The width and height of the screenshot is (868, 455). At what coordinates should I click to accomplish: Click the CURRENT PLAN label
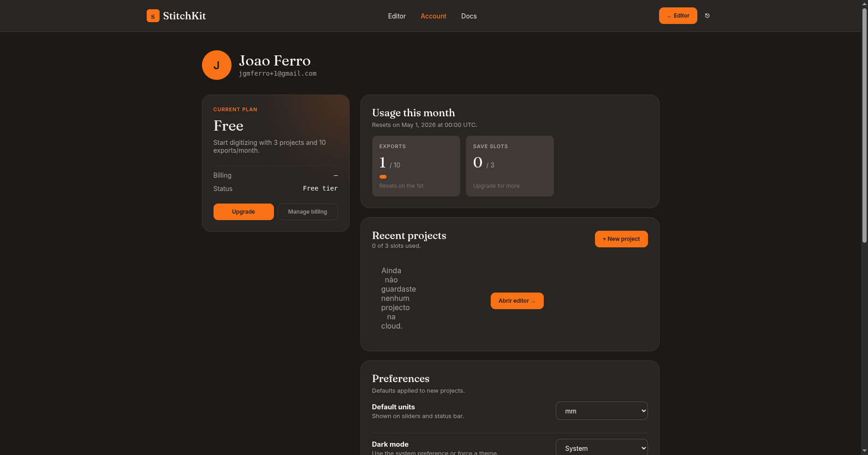click(235, 109)
